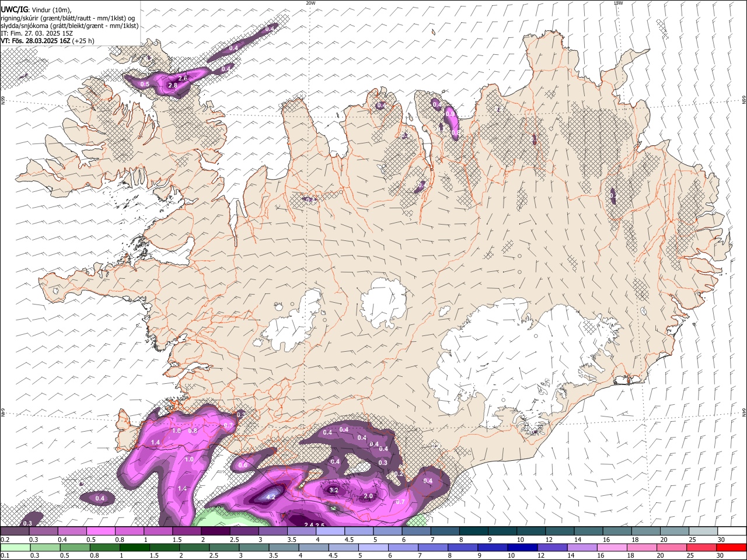Click the gray-blue swatch labeled 3.5 in green legend
747x560 pixels.
(284, 547)
